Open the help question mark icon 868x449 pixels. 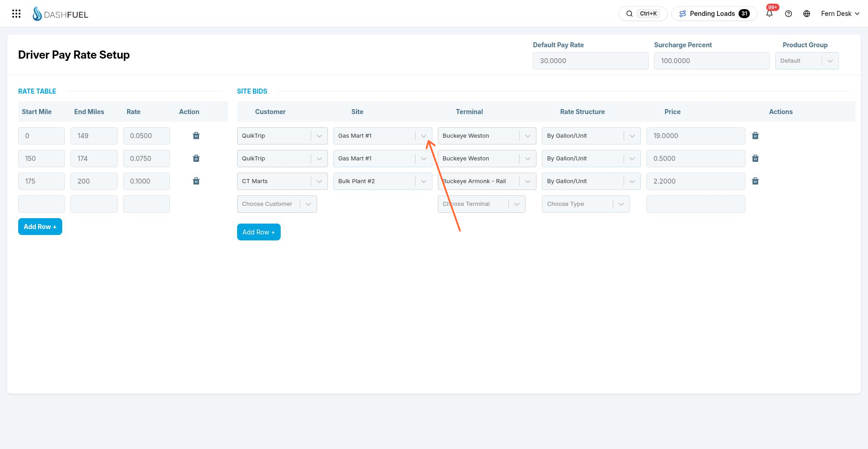789,14
